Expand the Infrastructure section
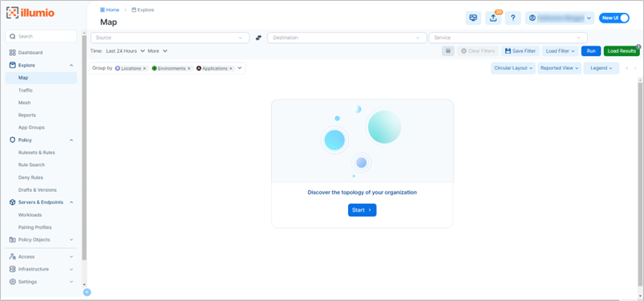 pos(71,269)
